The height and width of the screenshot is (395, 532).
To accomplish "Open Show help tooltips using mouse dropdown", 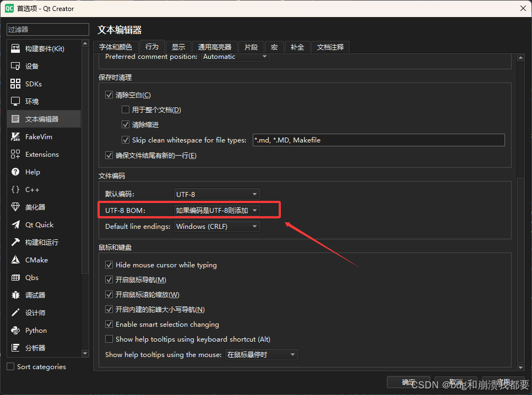I will coord(262,355).
